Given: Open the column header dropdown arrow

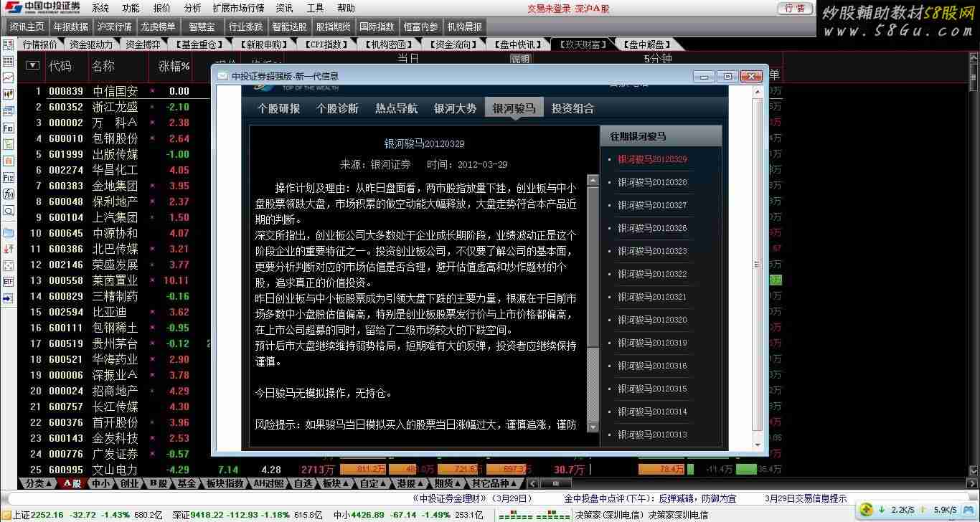Looking at the screenshot, I should (32, 65).
